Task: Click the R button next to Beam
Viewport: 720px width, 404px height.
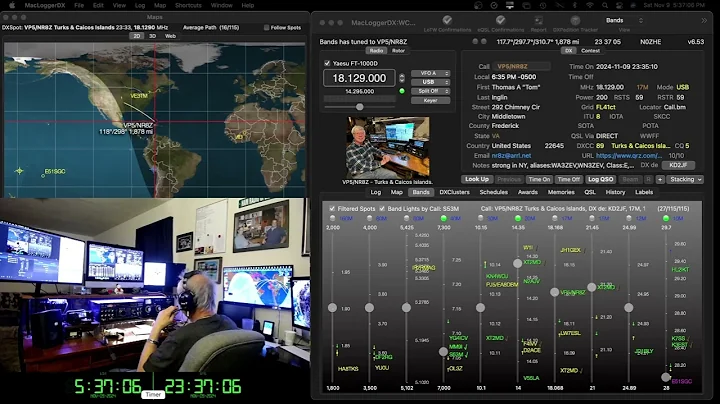Action: pyautogui.click(x=648, y=180)
